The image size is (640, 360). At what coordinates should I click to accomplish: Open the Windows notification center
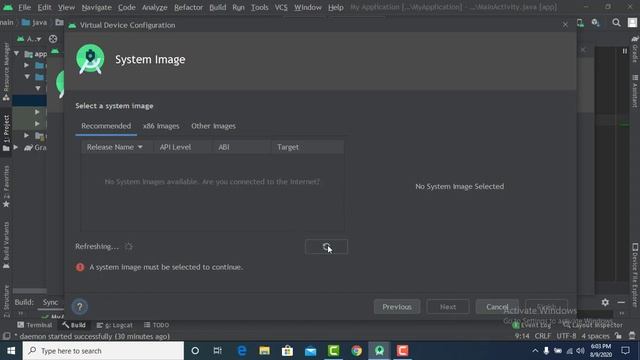pyautogui.click(x=625, y=351)
